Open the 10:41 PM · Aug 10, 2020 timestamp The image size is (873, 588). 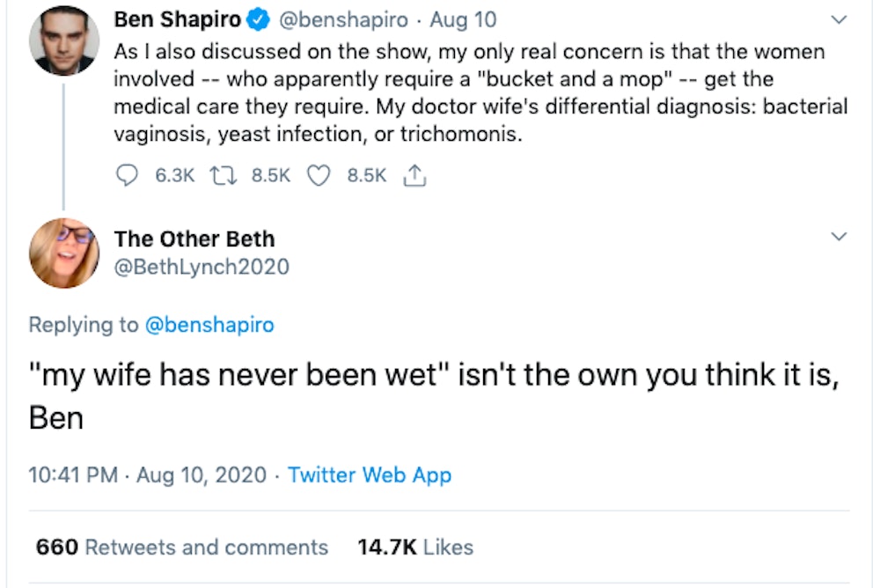(147, 475)
